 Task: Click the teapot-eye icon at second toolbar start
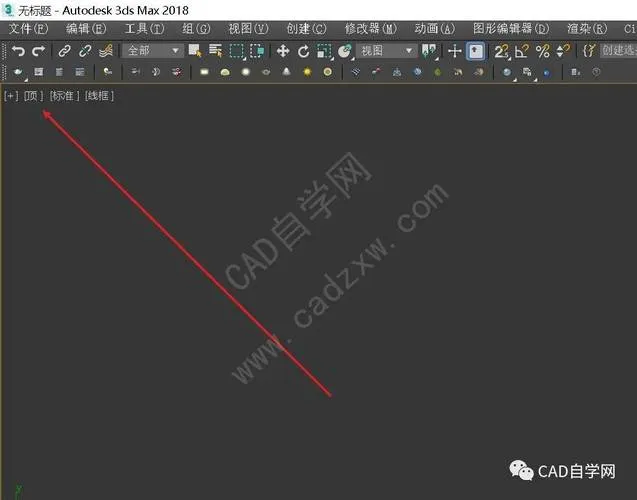pos(18,72)
